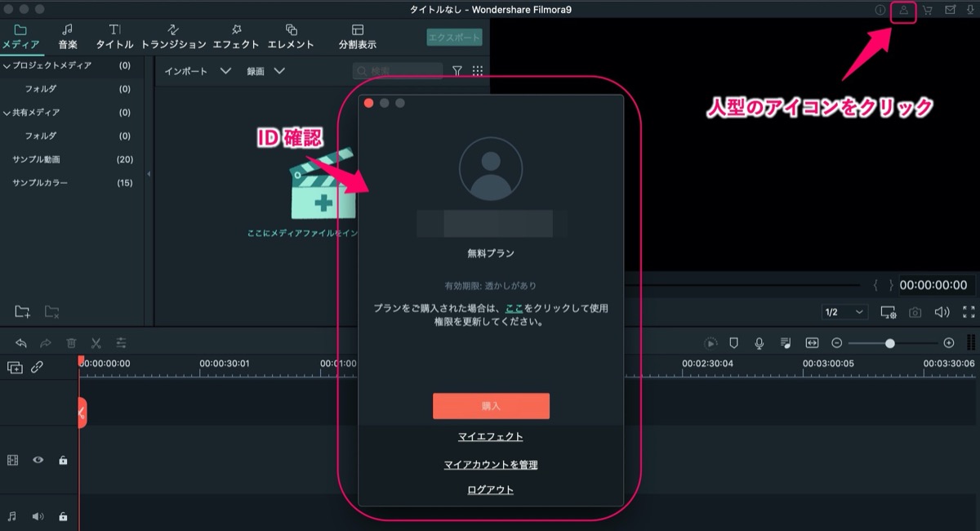Screen dimensions: 980x531
Task: Add a marker with the shield icon
Action: click(x=733, y=343)
